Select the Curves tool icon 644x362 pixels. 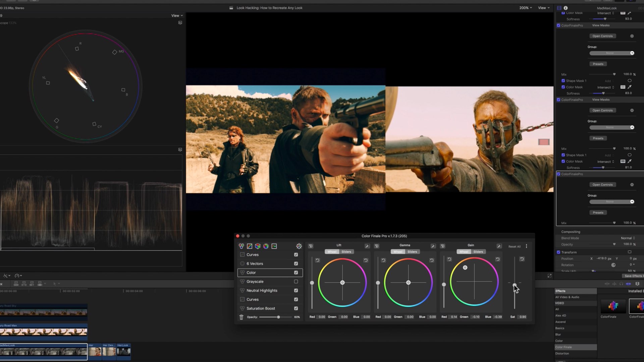click(x=250, y=246)
